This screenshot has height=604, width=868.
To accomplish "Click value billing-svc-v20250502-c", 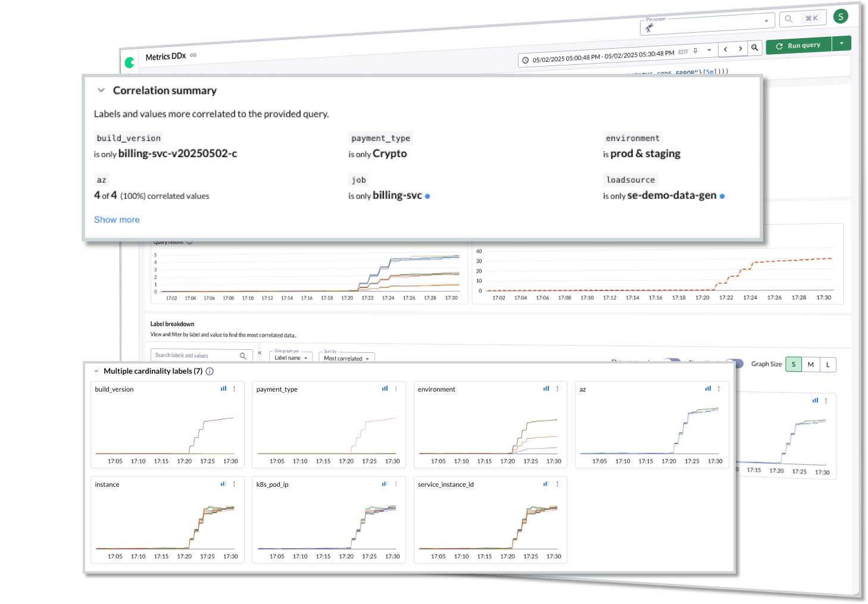I will coord(177,154).
